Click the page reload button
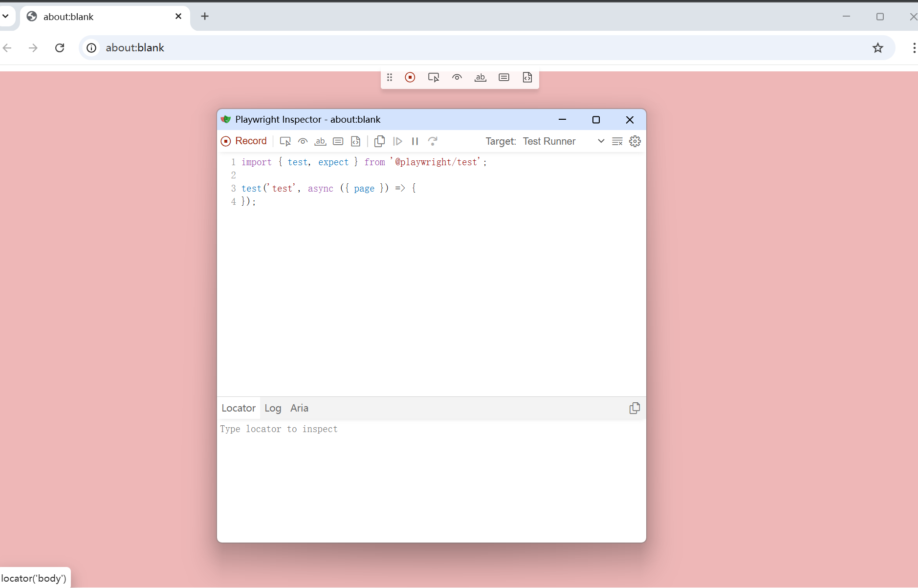This screenshot has width=918, height=588. point(59,47)
